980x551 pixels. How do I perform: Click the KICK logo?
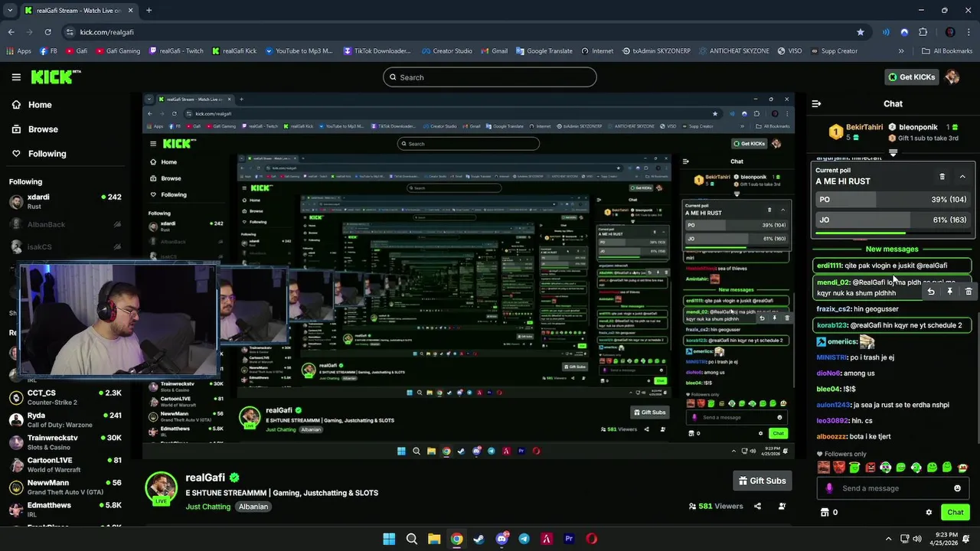coord(55,77)
